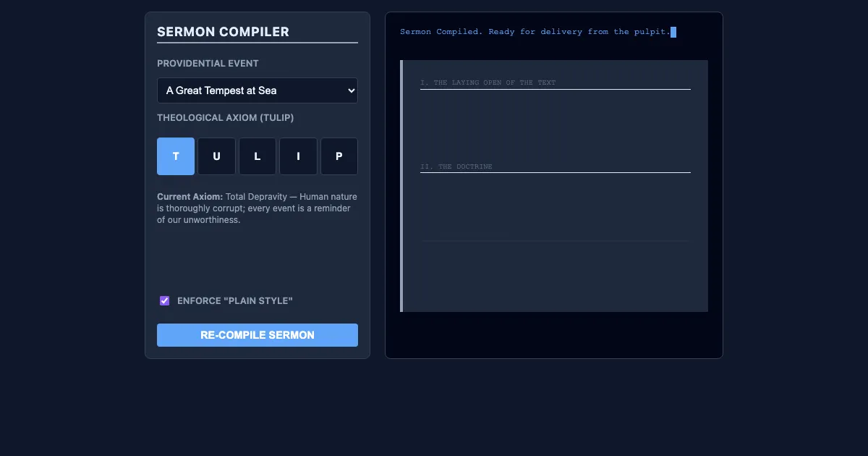Select the T axiom button

[x=176, y=156]
